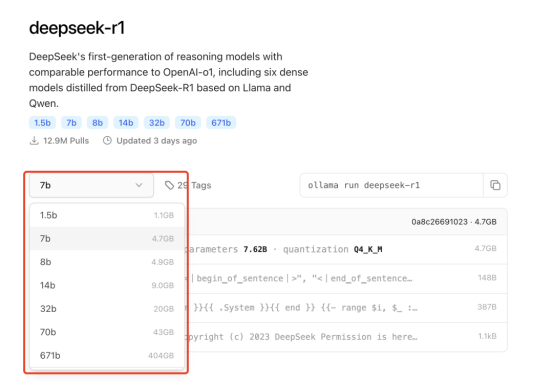Click the ollama run deepseek-r1 command field

391,185
